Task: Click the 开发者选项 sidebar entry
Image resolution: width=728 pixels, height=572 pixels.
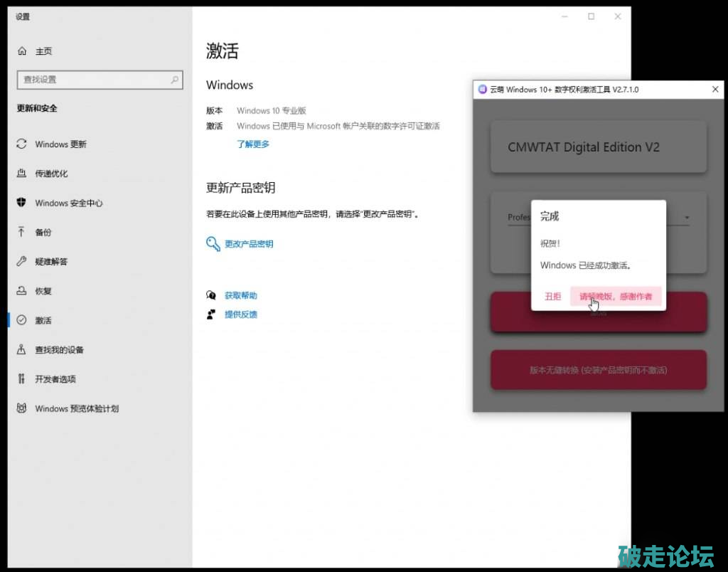Action: [55, 379]
